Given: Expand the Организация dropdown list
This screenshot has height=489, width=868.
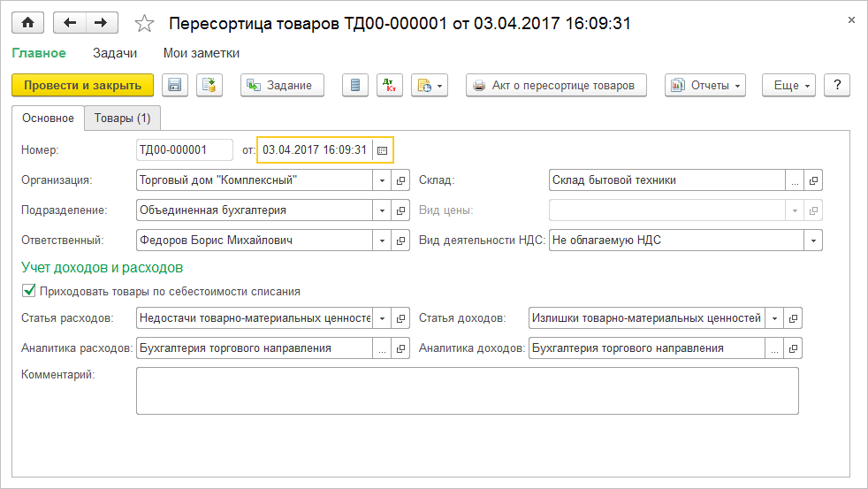Looking at the screenshot, I should click(x=382, y=180).
